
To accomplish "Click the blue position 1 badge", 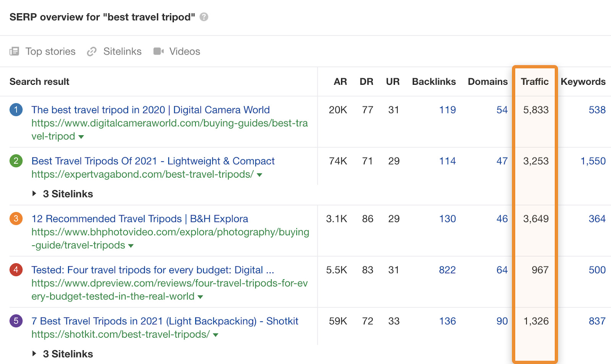I will point(16,110).
